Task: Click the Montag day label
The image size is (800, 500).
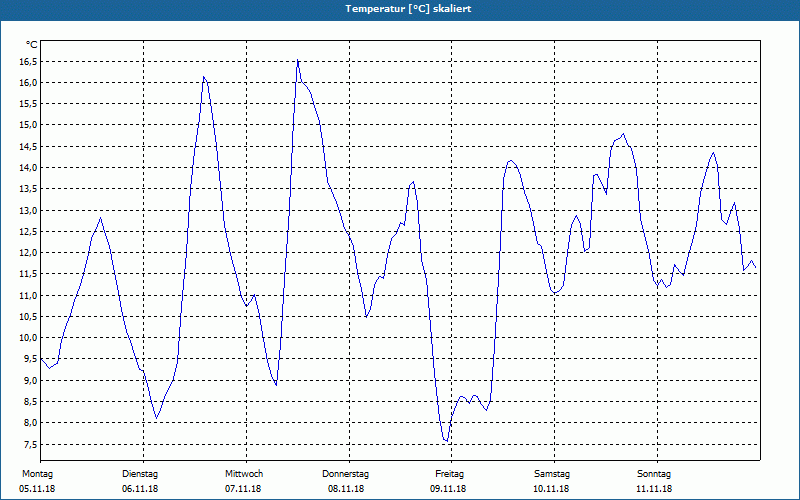Action: pyautogui.click(x=37, y=474)
